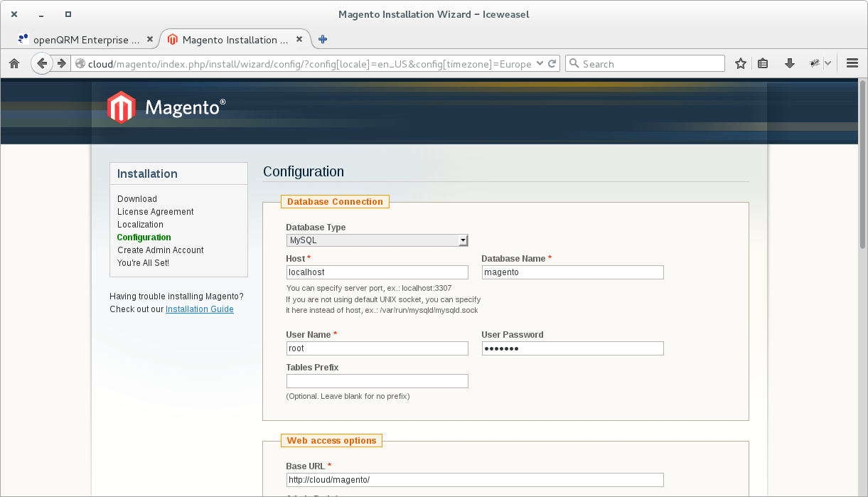Image resolution: width=868 pixels, height=497 pixels.
Task: Click into the User Password field
Action: click(x=572, y=348)
